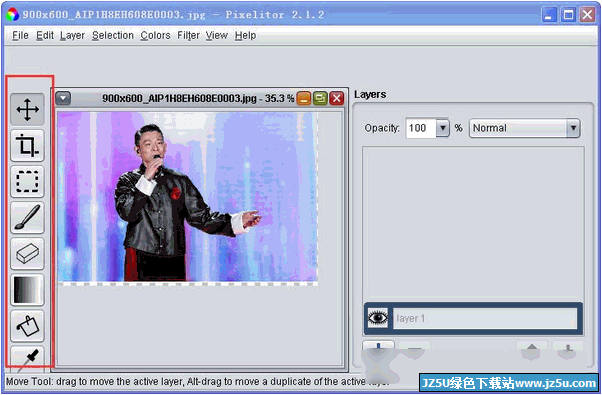This screenshot has width=602, height=395.
Task: Open the Opacity value dropdown arrow
Action: click(443, 128)
